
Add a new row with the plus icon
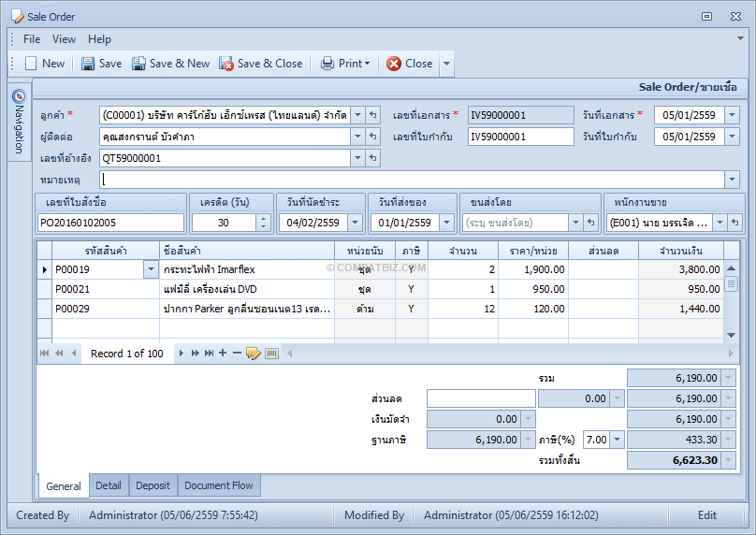click(223, 354)
